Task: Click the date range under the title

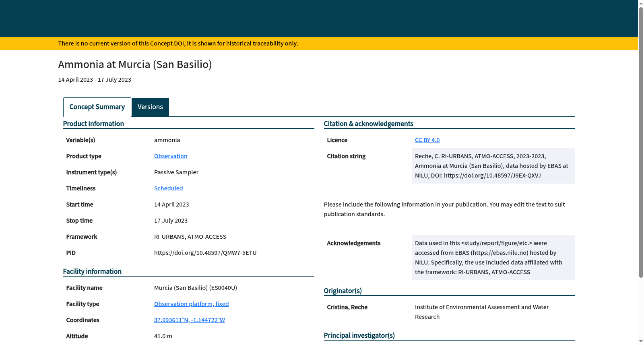Action: [95, 80]
